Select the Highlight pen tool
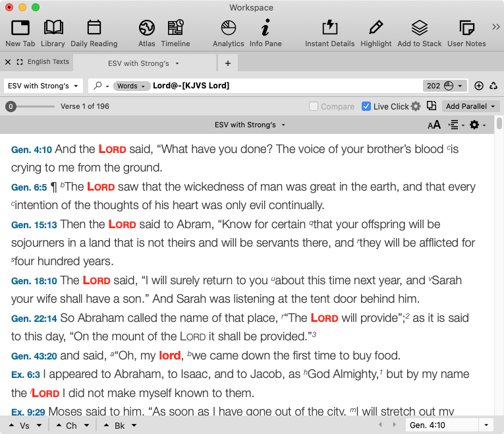 click(x=376, y=28)
